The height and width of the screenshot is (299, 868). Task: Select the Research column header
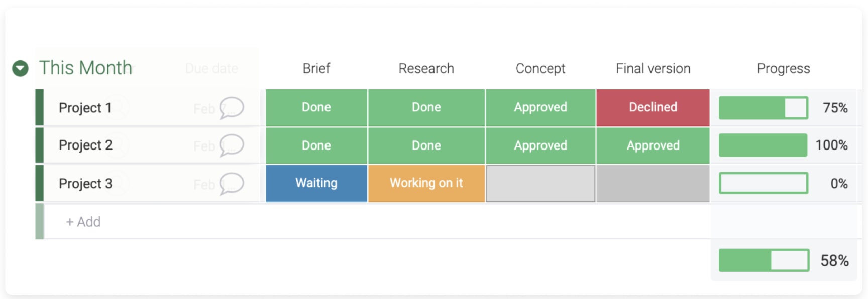(x=426, y=68)
